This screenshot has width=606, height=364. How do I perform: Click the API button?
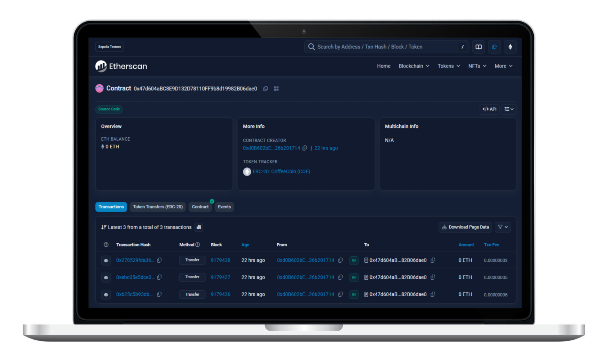point(489,109)
